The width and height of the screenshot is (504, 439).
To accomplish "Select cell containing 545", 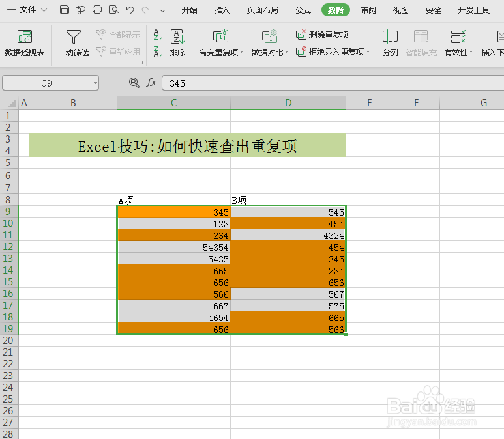I will pos(288,212).
